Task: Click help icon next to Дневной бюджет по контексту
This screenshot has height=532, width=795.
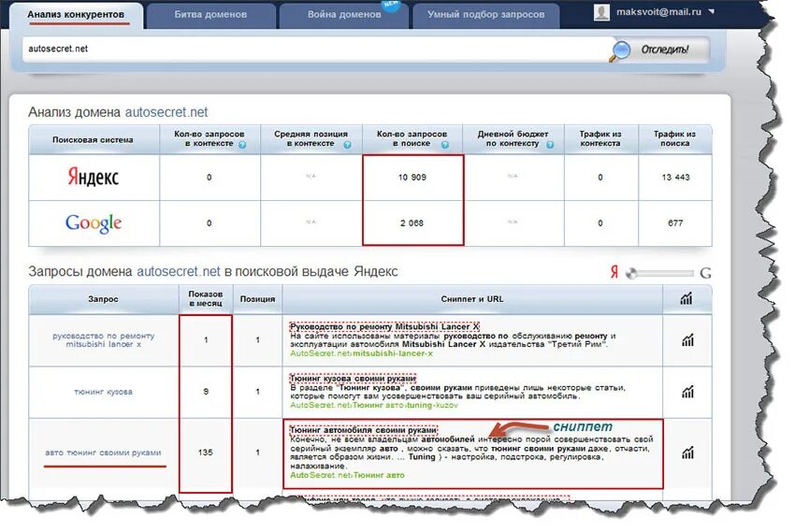Action: [550, 145]
